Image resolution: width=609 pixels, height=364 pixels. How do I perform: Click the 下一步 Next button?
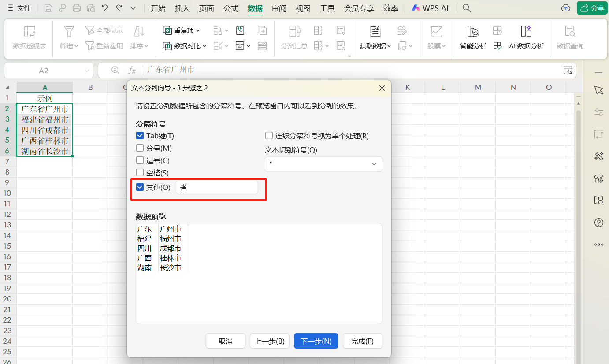click(316, 341)
